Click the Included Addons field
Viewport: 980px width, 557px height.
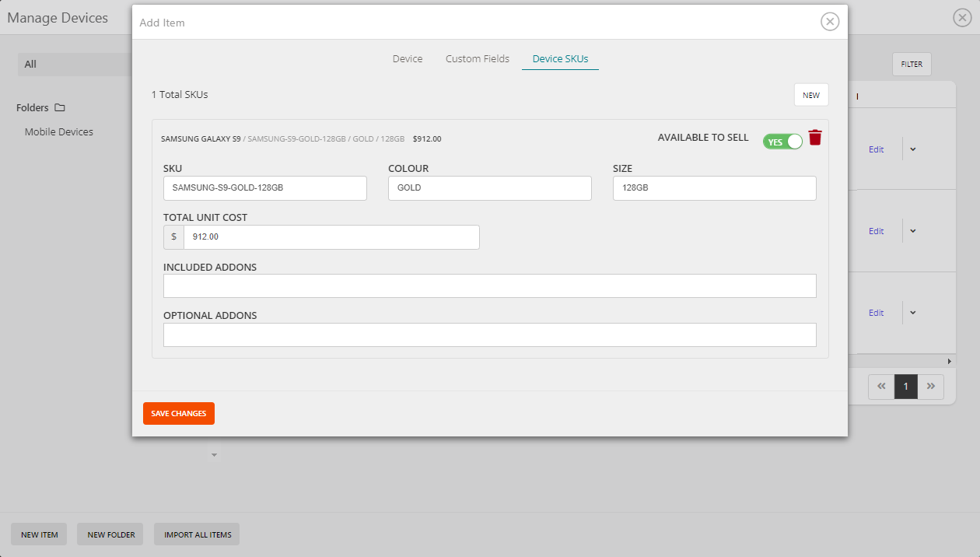(x=489, y=286)
